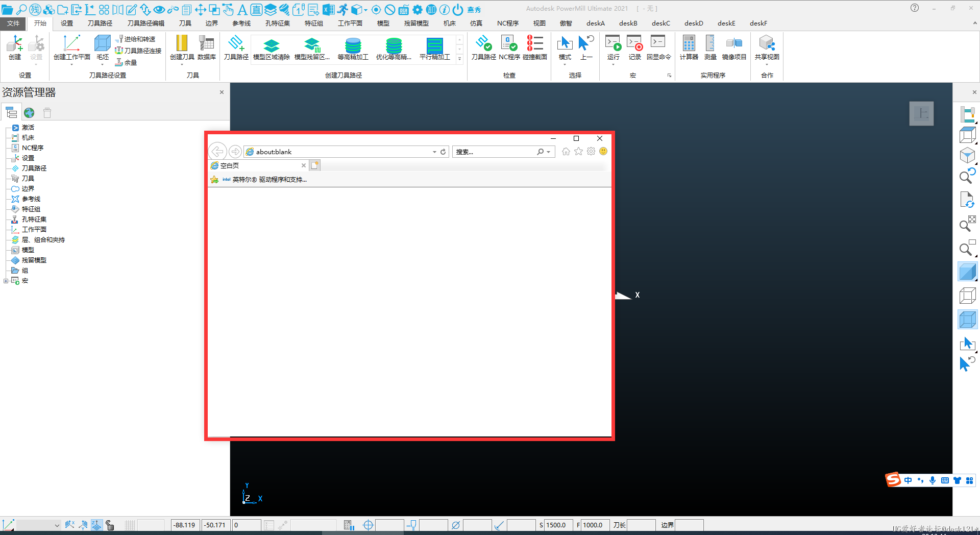980x535 pixels.
Task: Open project folder icon in quick toolbar
Action: (7, 9)
